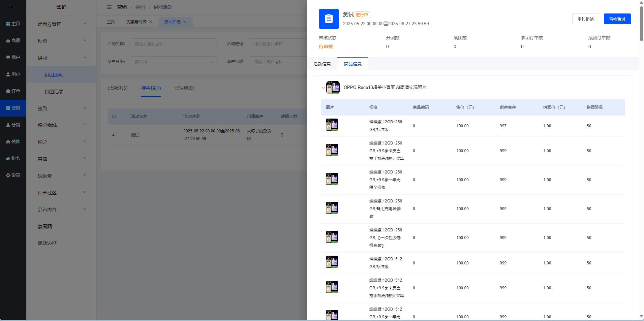This screenshot has height=321, width=644.
Task: Go to 设置 in the sidebar
Action: tap(13, 175)
